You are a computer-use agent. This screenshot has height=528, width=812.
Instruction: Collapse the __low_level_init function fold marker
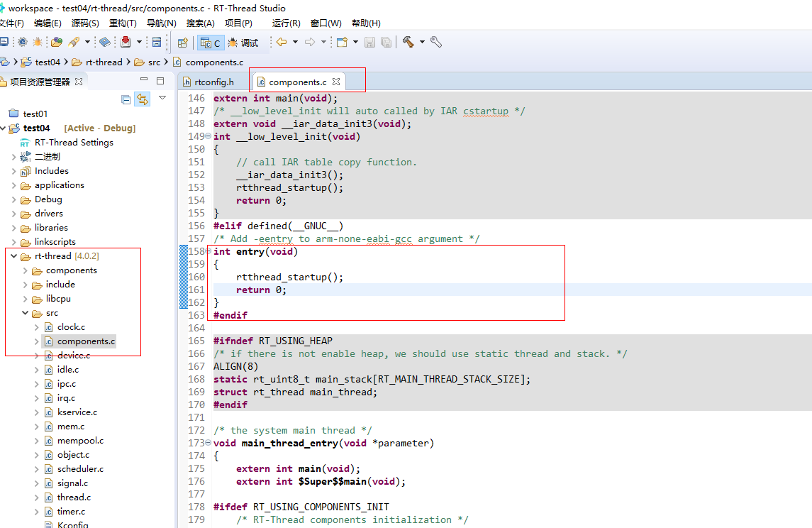coord(208,136)
